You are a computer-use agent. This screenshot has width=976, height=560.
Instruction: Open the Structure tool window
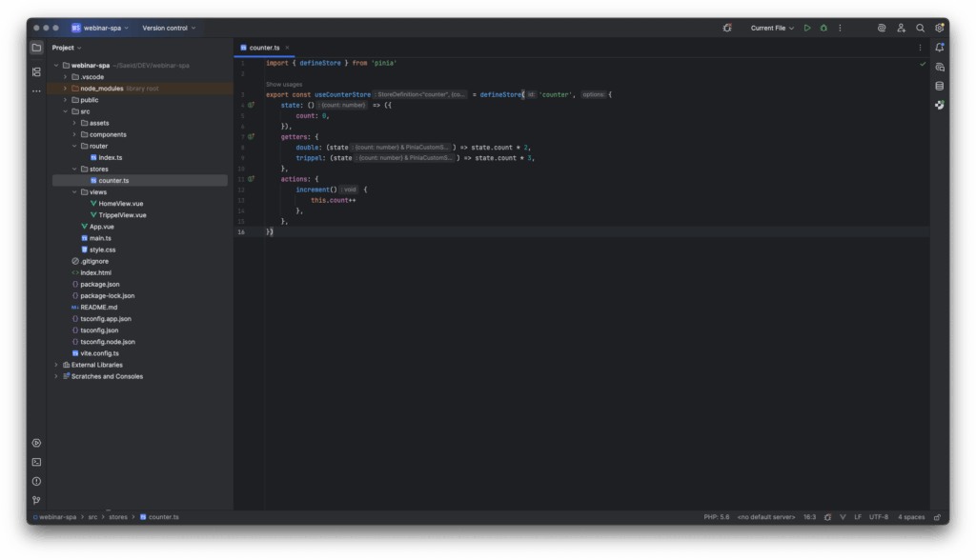point(36,71)
